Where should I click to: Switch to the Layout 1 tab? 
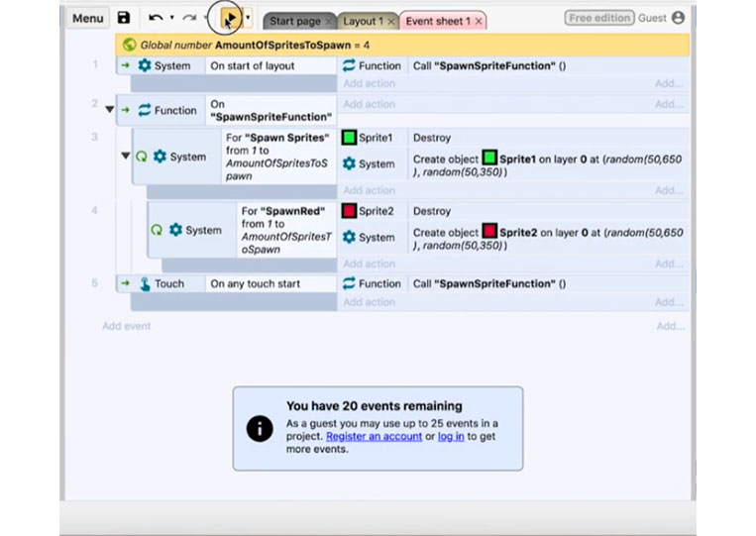point(363,21)
